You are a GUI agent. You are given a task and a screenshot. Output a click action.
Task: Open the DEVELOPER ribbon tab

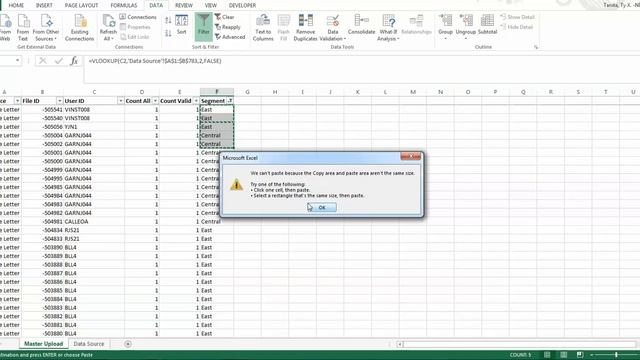tap(242, 5)
